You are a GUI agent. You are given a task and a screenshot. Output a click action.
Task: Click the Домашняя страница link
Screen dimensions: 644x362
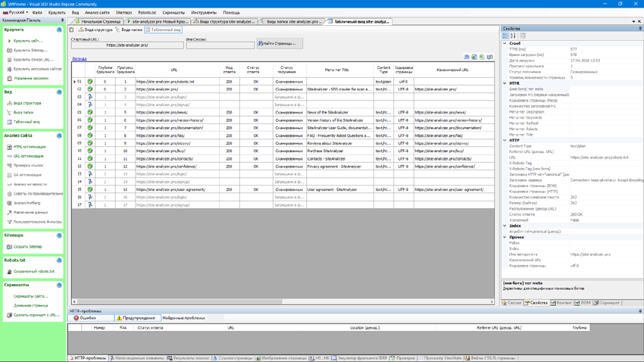31,306
